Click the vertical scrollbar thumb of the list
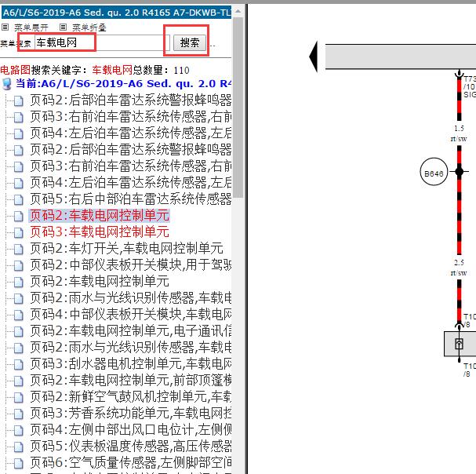This screenshot has height=474, width=476. pos(238,107)
